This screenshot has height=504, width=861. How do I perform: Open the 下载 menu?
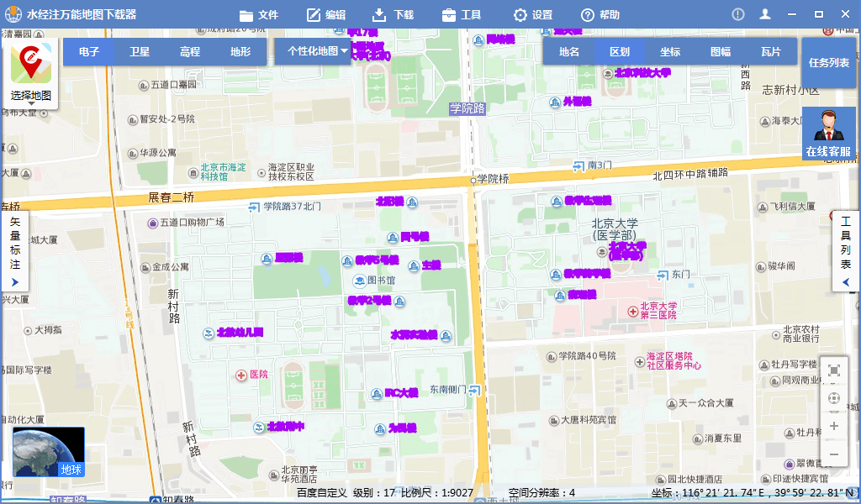[394, 15]
